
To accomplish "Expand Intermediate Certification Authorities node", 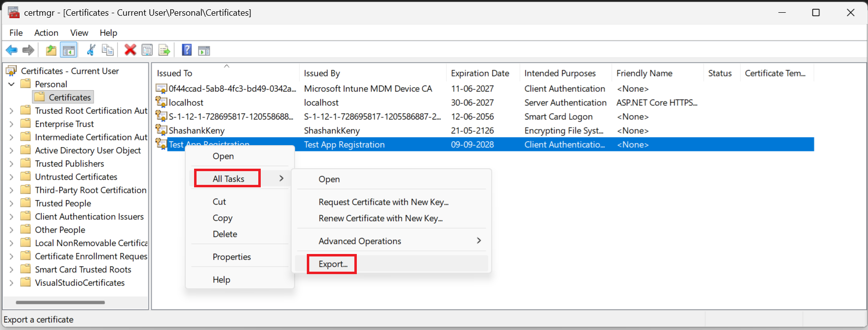I will [x=11, y=137].
